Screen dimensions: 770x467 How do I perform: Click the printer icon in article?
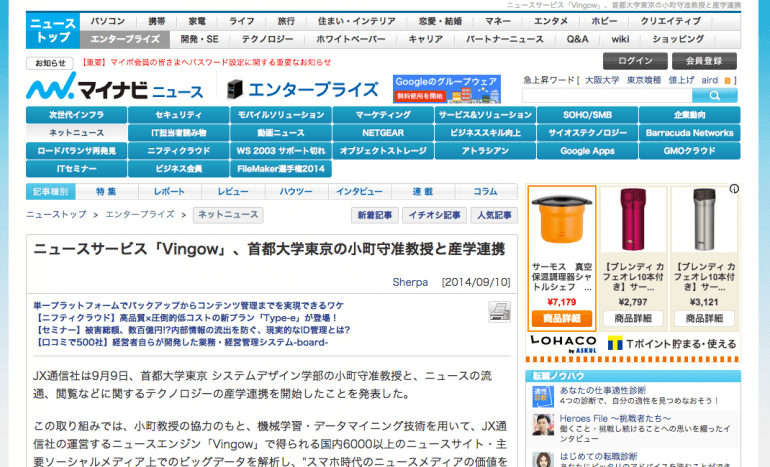499,312
